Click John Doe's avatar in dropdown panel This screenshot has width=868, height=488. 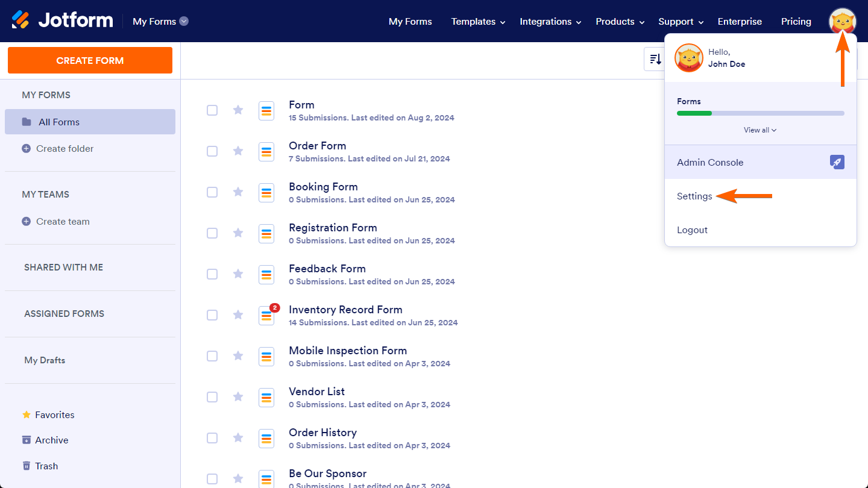(x=689, y=58)
